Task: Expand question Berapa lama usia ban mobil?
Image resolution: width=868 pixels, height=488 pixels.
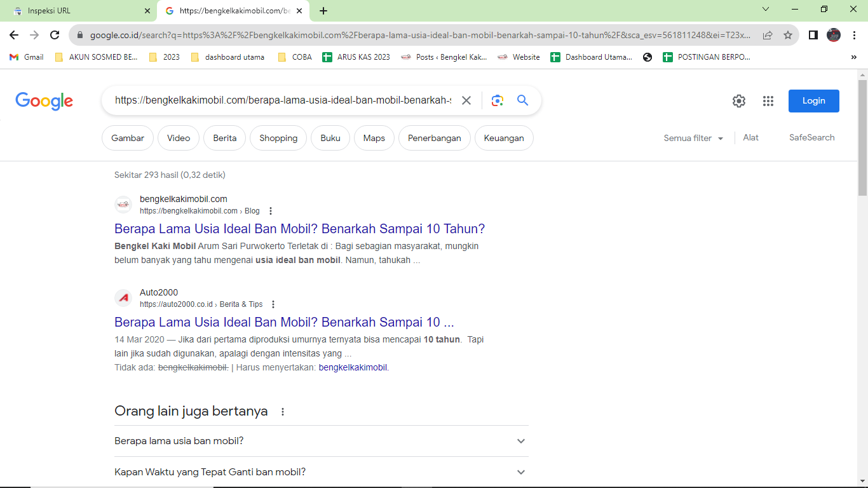Action: [322, 441]
